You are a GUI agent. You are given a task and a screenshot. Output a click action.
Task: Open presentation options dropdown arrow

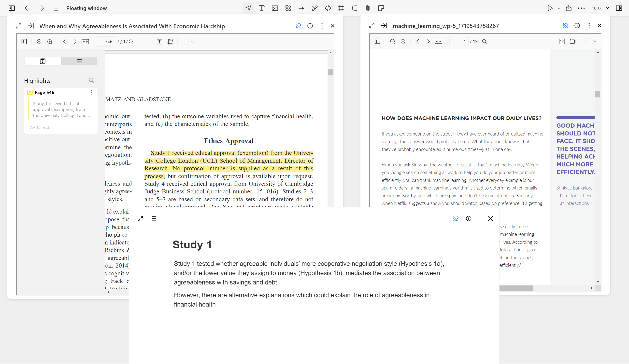pyautogui.click(x=559, y=8)
